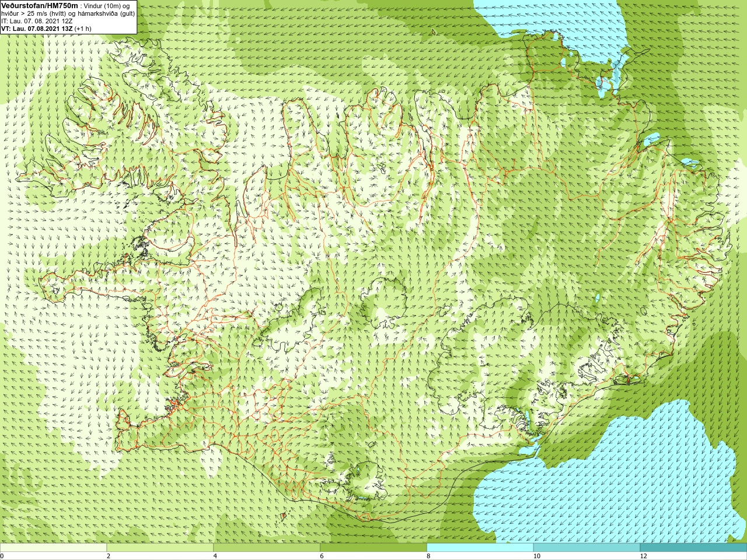Click the scale label '10'
Image resolution: width=747 pixels, height=560 pixels.
pos(537,556)
